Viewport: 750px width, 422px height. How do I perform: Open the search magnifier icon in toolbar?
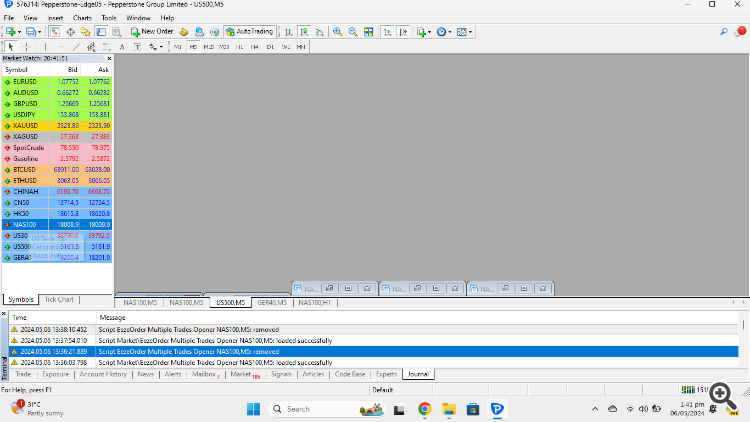(x=724, y=32)
